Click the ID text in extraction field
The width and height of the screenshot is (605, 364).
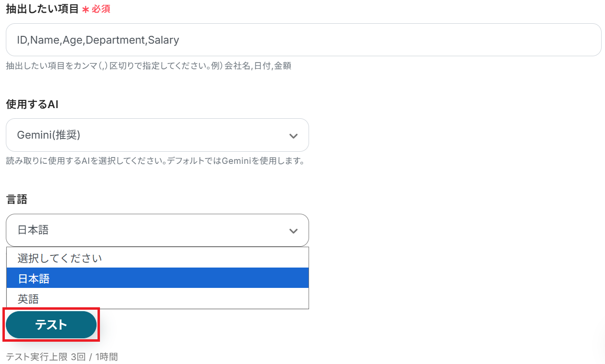[x=22, y=40]
